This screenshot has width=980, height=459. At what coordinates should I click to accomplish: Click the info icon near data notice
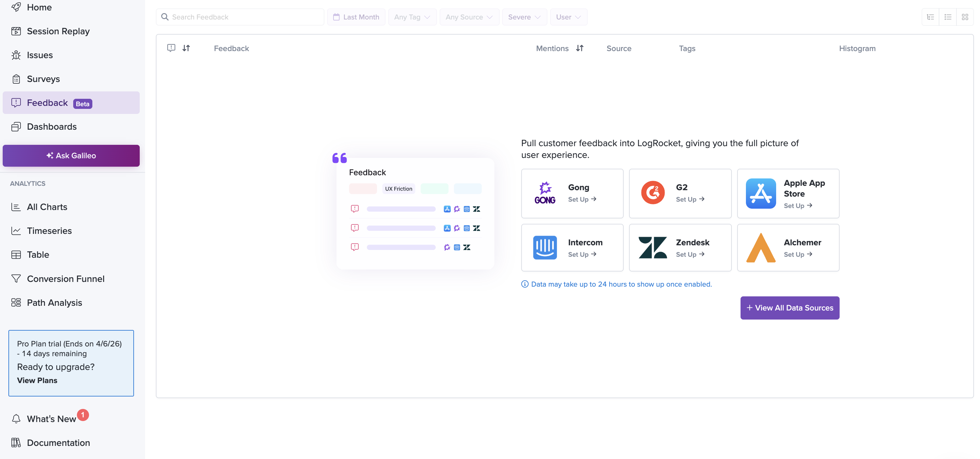(525, 284)
